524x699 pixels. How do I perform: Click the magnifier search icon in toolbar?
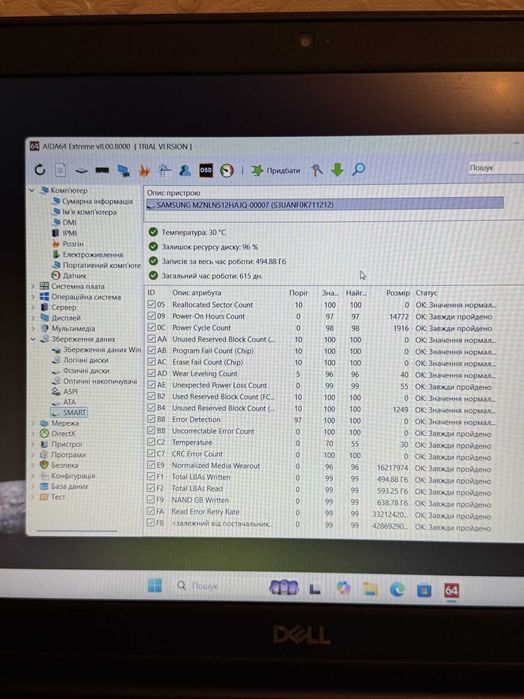(x=359, y=169)
